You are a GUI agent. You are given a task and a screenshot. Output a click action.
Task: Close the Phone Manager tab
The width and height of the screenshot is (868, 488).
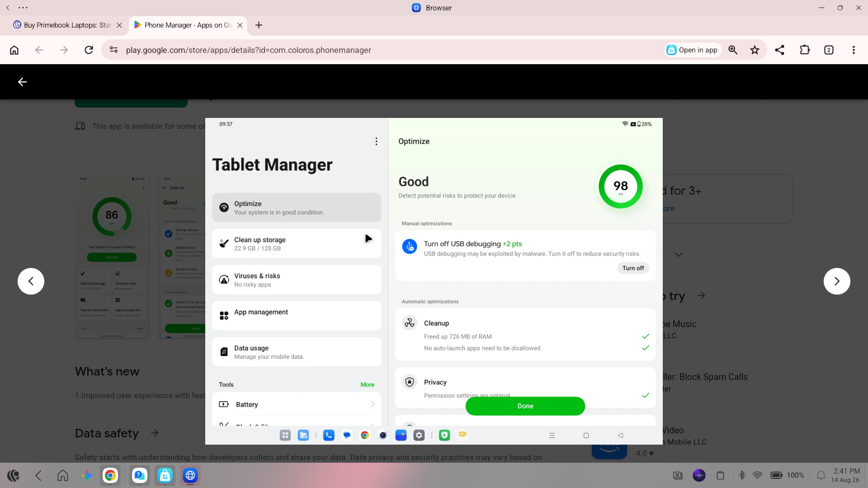point(240,25)
